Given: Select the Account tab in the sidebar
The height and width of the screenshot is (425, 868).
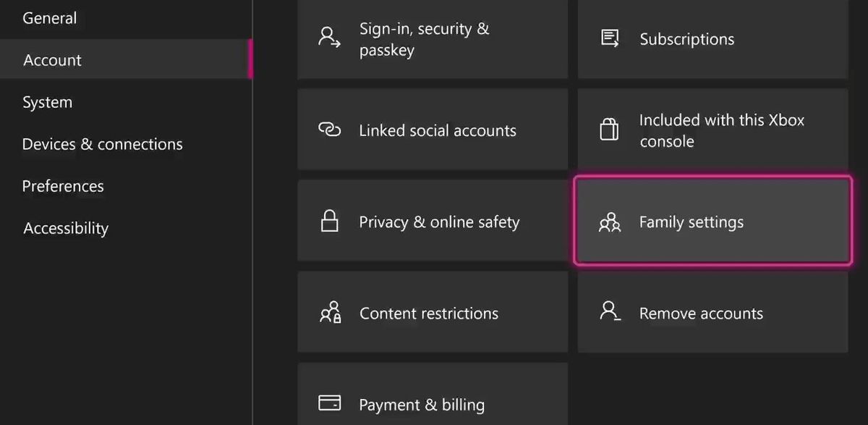Looking at the screenshot, I should click(52, 60).
